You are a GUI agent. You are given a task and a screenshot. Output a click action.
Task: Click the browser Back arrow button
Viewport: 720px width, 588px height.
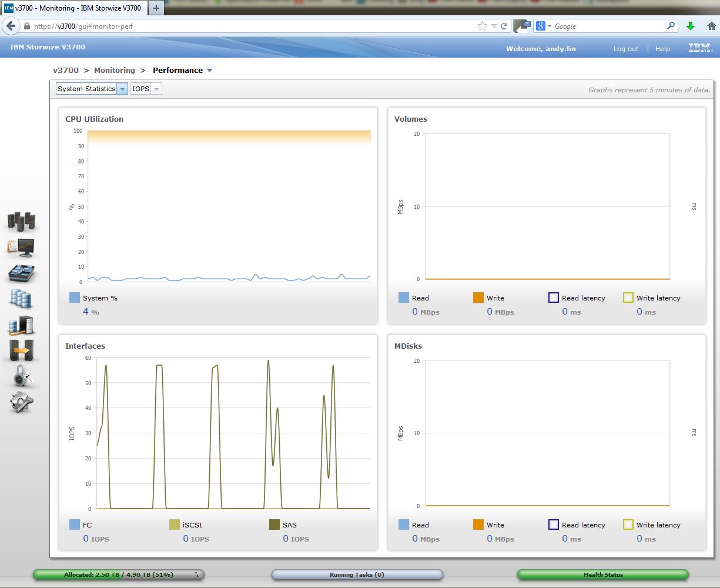[11, 26]
